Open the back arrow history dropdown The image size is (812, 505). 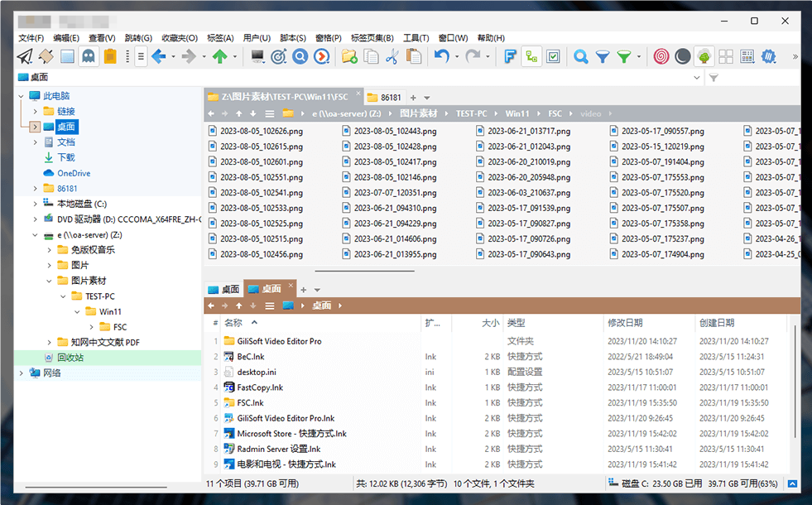(x=173, y=56)
